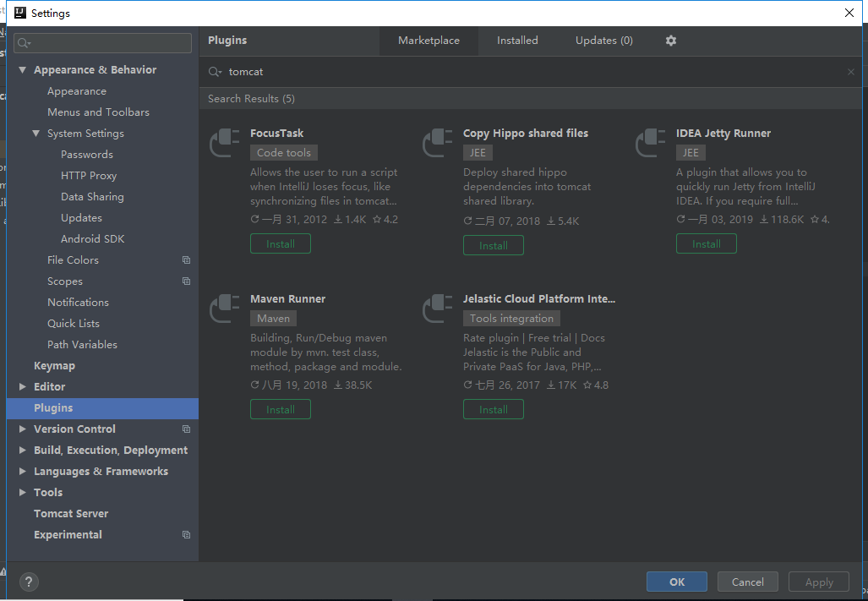Click the Apply button
This screenshot has height=601, width=868.
click(x=819, y=582)
